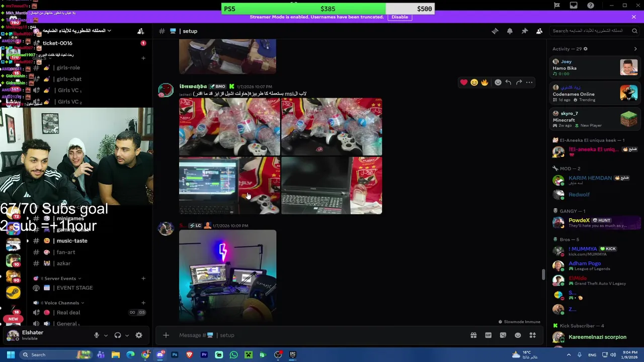644x362 pixels.
Task: Open the GIF picker
Action: click(x=488, y=335)
